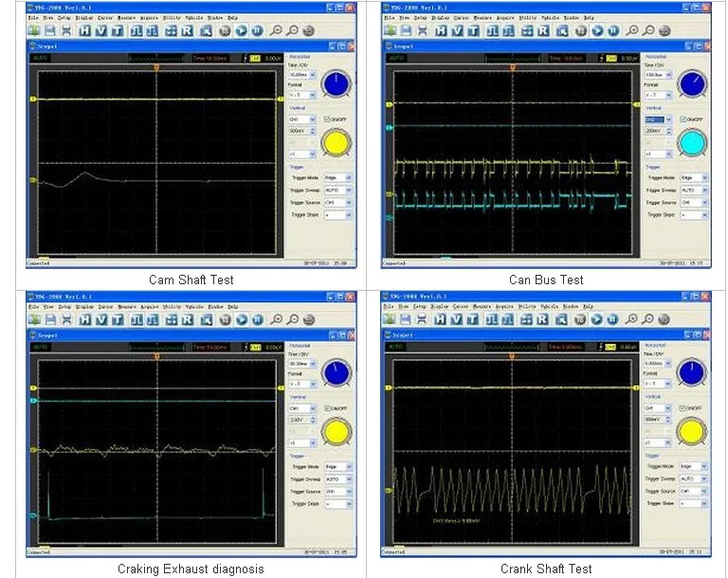This screenshot has height=578, width=728.
Task: Click the play/run icon in Crank Shaft Test toolbar
Action: 596,319
